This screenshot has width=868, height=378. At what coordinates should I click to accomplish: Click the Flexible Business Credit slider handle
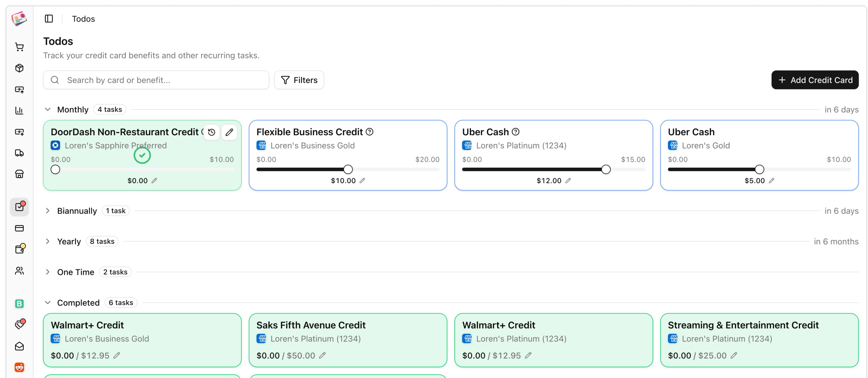[x=348, y=169]
